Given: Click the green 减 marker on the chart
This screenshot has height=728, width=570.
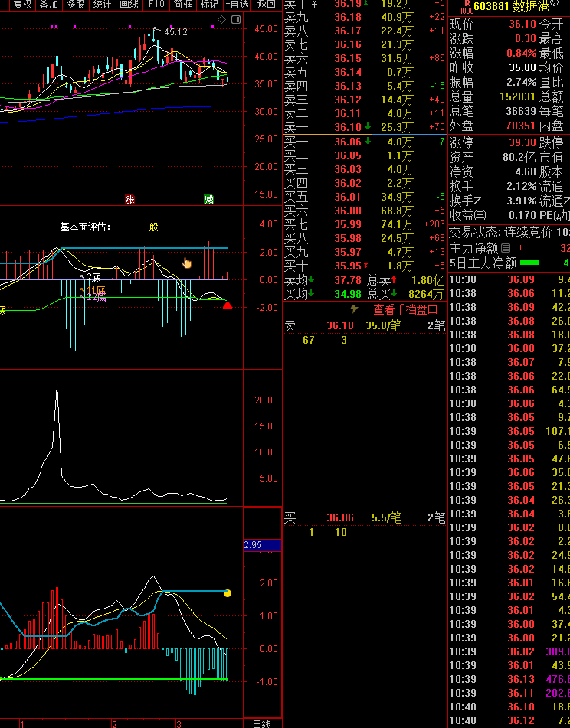Looking at the screenshot, I should point(208,199).
